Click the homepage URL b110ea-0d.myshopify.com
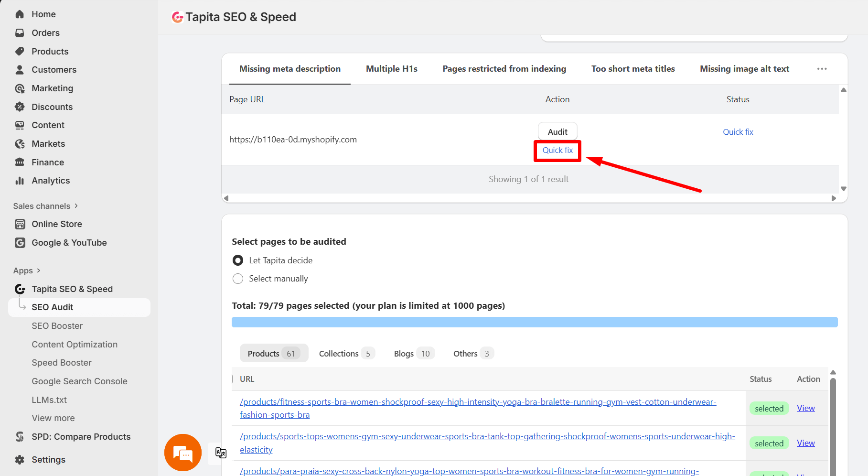This screenshot has height=476, width=868. click(293, 140)
